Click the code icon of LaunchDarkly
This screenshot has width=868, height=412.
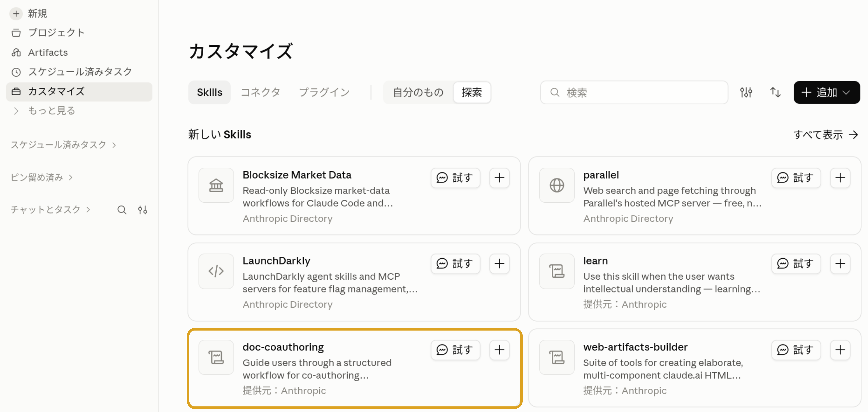pos(216,271)
